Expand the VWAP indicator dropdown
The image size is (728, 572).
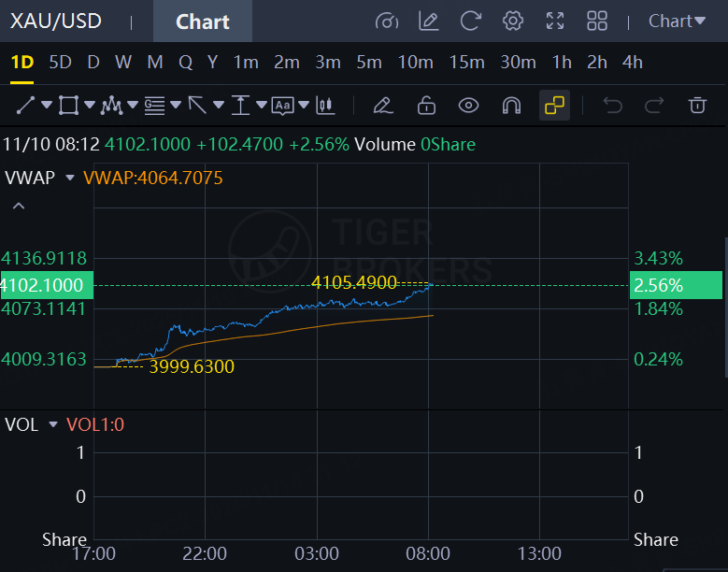pyautogui.click(x=70, y=178)
